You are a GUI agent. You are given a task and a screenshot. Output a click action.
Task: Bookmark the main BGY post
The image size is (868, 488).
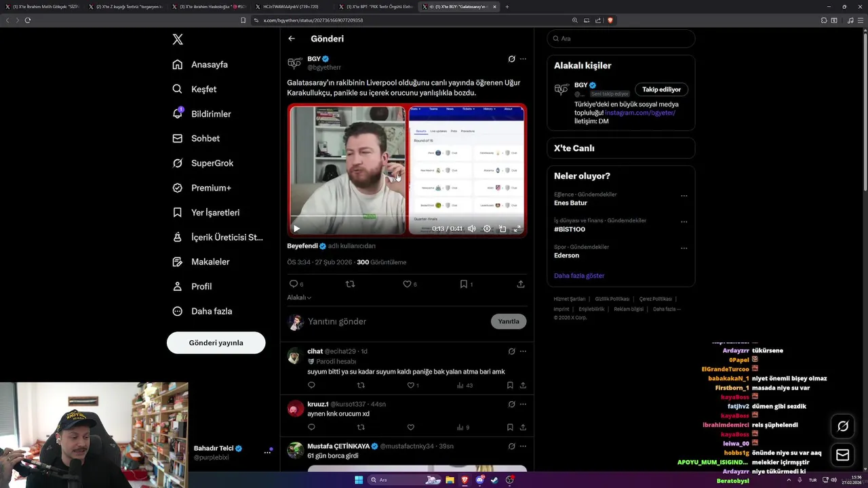464,284
